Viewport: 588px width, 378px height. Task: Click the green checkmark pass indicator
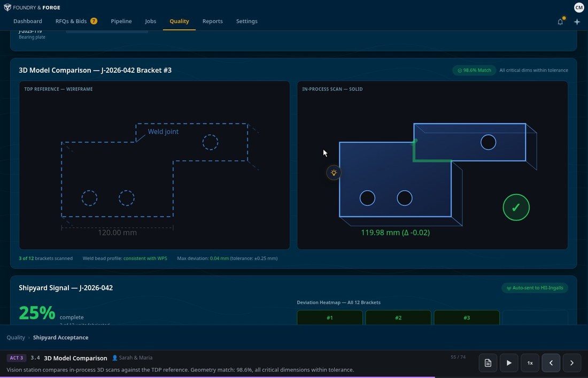coord(516,207)
